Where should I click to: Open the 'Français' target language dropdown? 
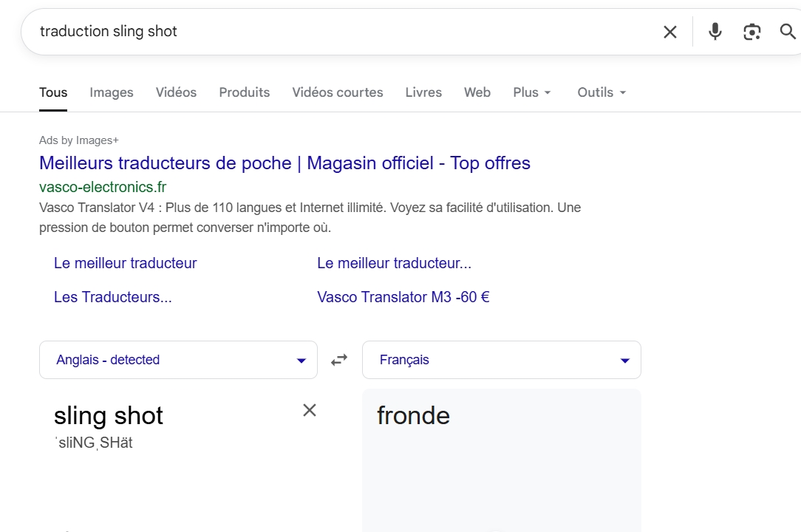click(501, 360)
